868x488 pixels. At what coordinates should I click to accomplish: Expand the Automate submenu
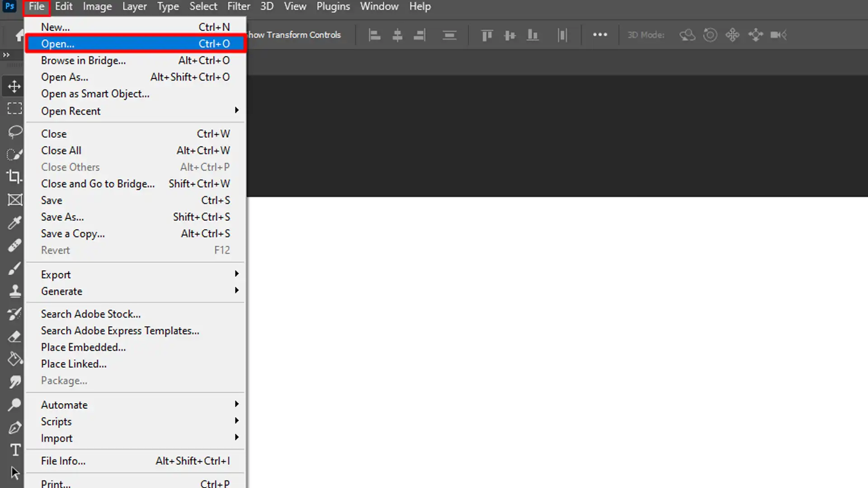(136, 404)
